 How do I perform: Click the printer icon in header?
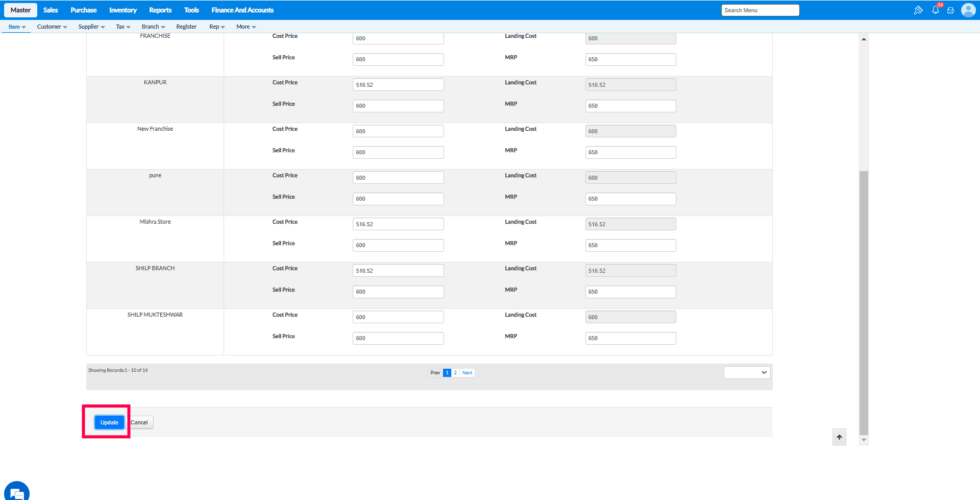click(x=950, y=10)
